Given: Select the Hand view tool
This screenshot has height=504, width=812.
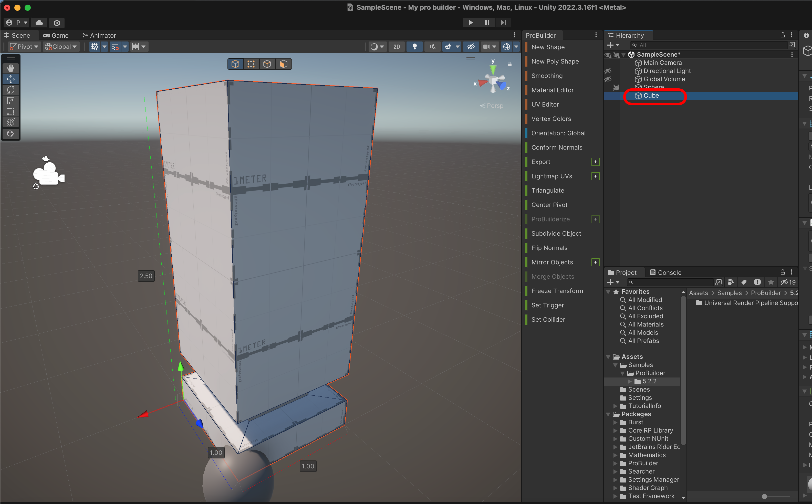Looking at the screenshot, I should (x=11, y=68).
